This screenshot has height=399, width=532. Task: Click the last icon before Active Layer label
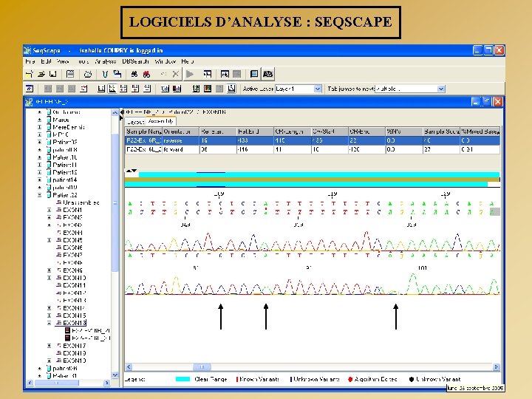(231, 89)
